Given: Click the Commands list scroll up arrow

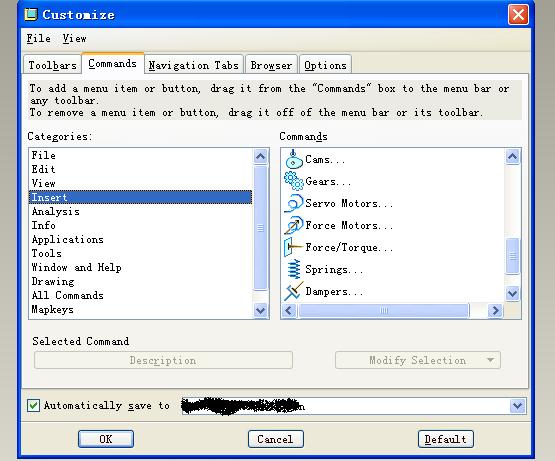Looking at the screenshot, I should 513,156.
